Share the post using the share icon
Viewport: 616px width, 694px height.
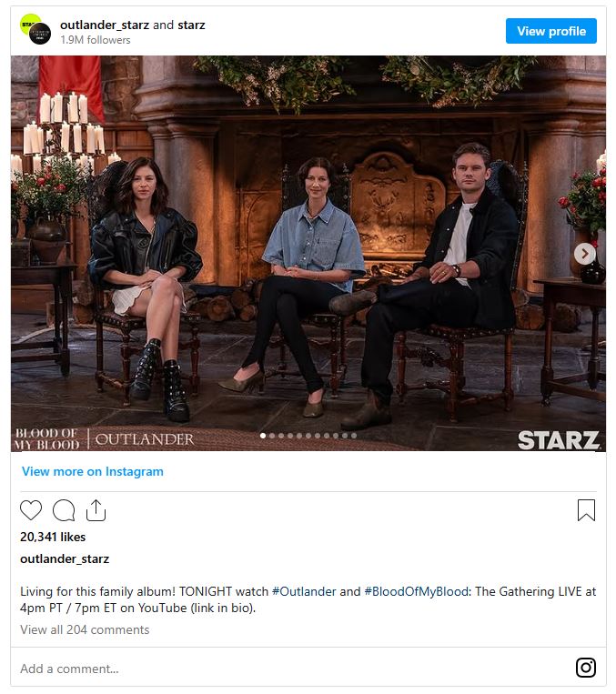(x=96, y=510)
